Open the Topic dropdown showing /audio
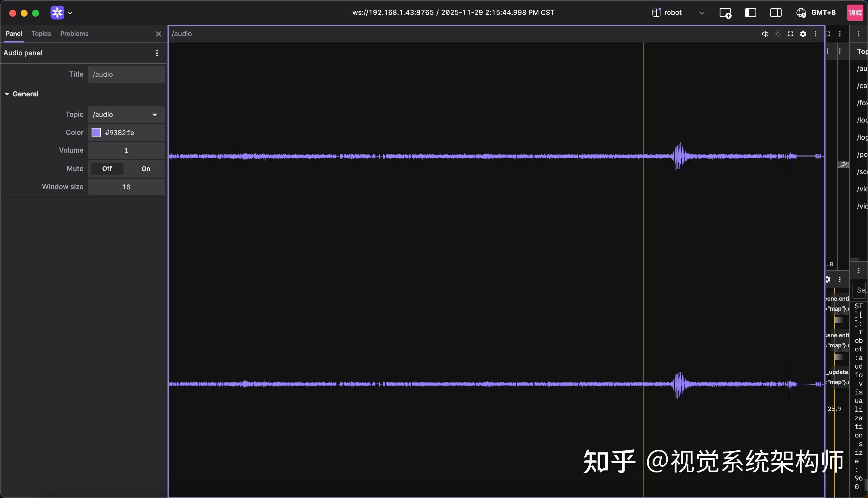 click(155, 114)
